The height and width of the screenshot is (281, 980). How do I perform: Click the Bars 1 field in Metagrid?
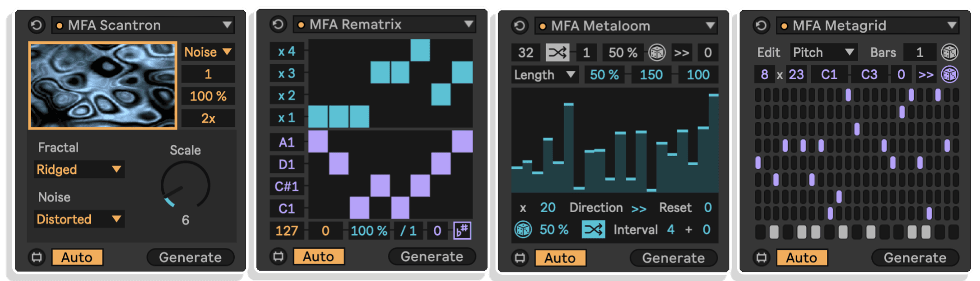(920, 52)
